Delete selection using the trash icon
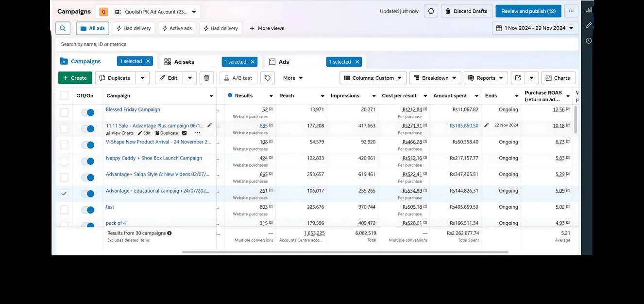Image resolution: width=644 pixels, height=304 pixels. [206, 78]
